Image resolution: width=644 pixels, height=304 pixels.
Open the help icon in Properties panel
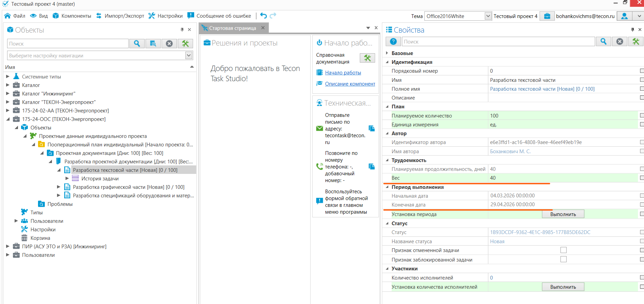[393, 41]
